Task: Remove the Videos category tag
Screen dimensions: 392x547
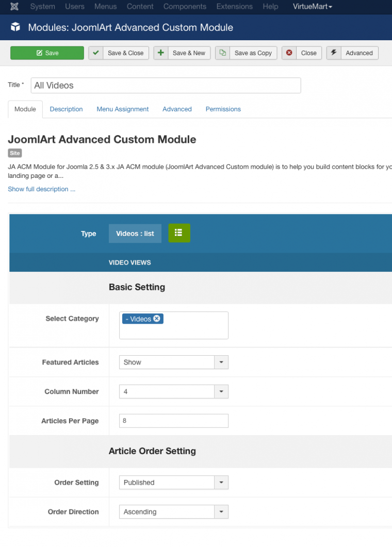Action: pyautogui.click(x=157, y=319)
